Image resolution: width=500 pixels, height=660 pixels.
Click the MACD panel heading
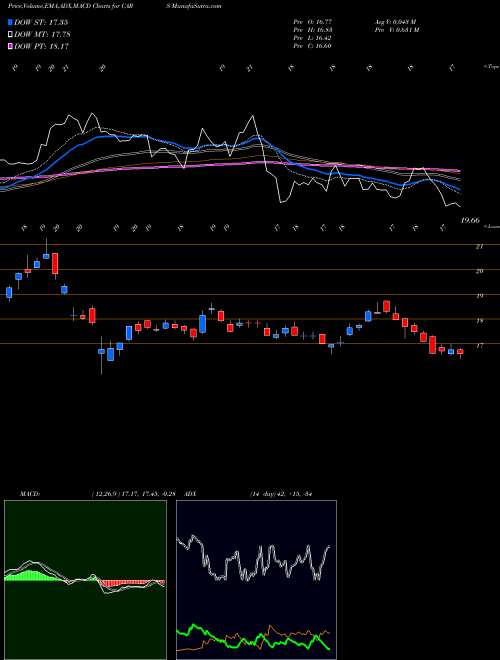click(x=29, y=493)
